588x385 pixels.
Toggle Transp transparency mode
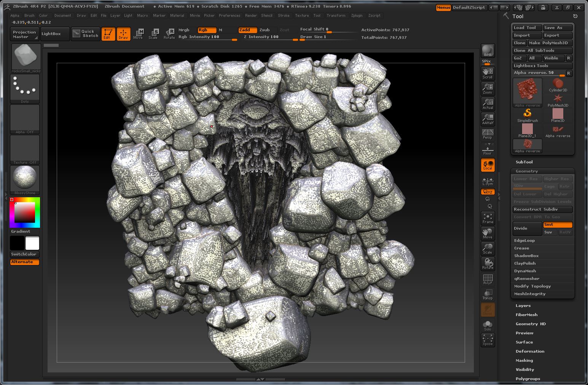coord(488,294)
